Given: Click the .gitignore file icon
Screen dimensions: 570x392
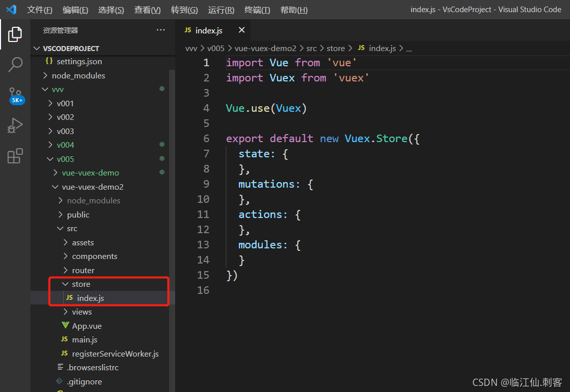Looking at the screenshot, I should pos(59,381).
